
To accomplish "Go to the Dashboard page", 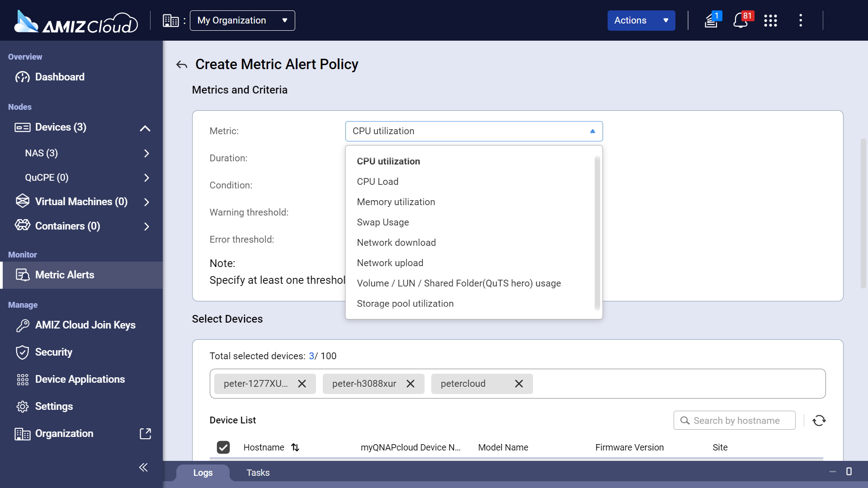I will [x=60, y=77].
